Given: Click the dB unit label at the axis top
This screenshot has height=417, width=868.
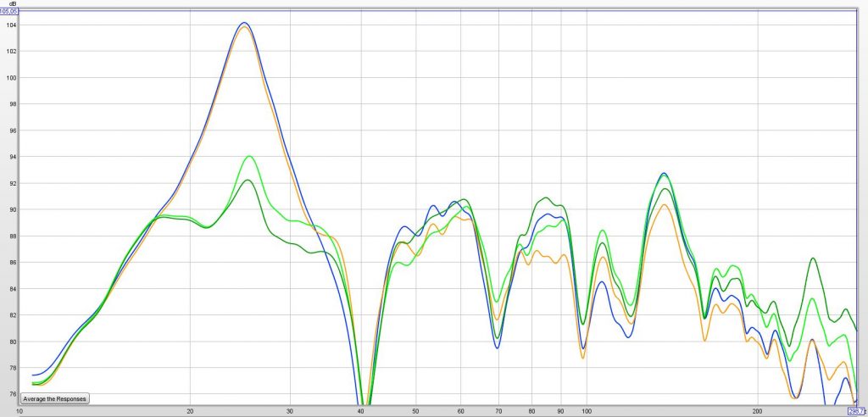Looking at the screenshot, I should (12, 3).
